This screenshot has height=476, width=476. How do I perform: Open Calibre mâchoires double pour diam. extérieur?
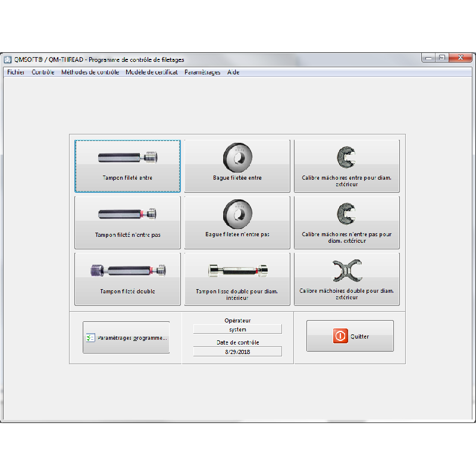click(346, 279)
